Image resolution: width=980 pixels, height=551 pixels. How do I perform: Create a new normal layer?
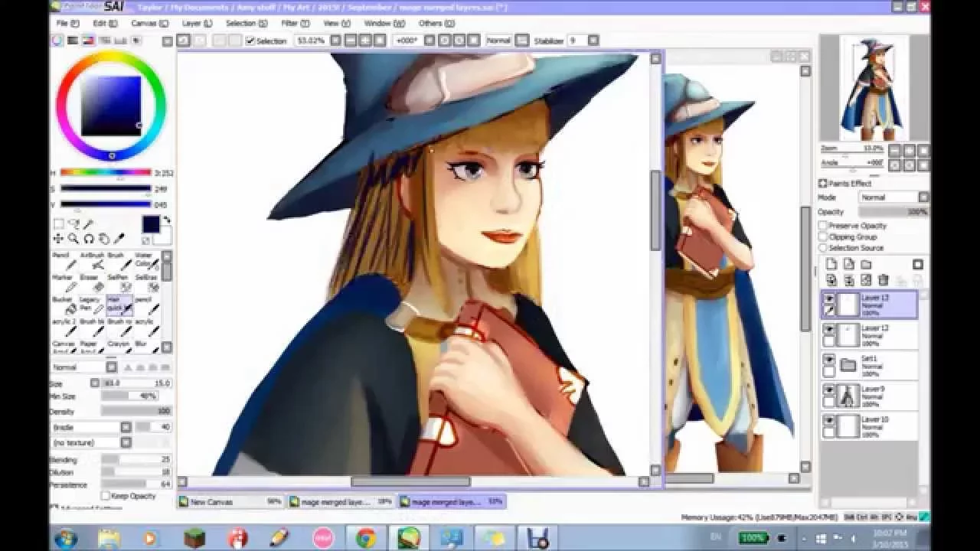click(831, 265)
